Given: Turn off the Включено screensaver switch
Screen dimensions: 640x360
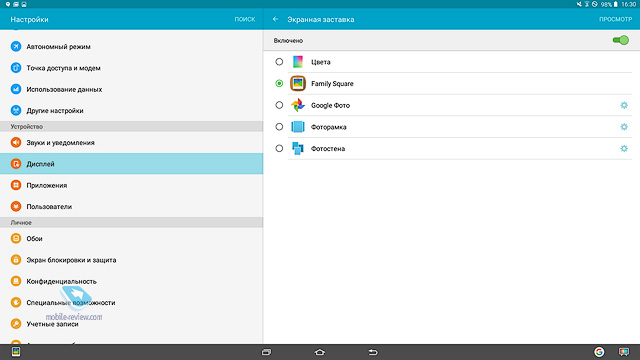Looking at the screenshot, I should [621, 40].
